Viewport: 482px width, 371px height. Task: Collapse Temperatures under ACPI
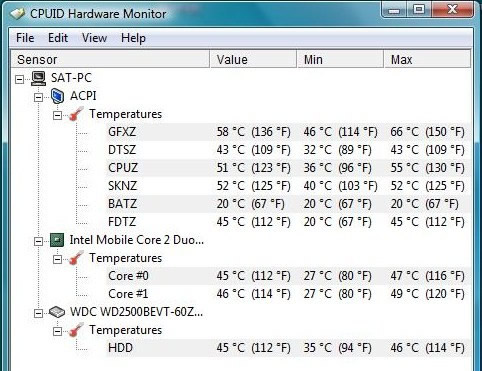coord(58,115)
